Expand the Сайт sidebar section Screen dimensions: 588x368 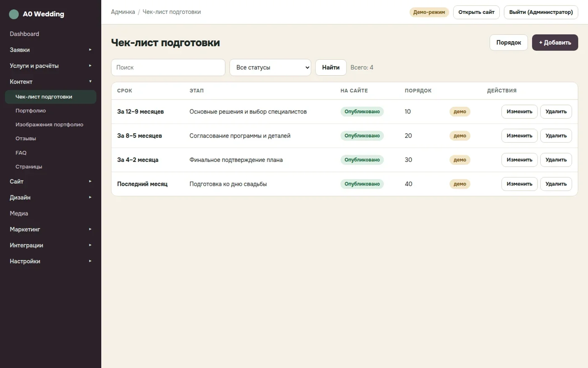tap(50, 181)
